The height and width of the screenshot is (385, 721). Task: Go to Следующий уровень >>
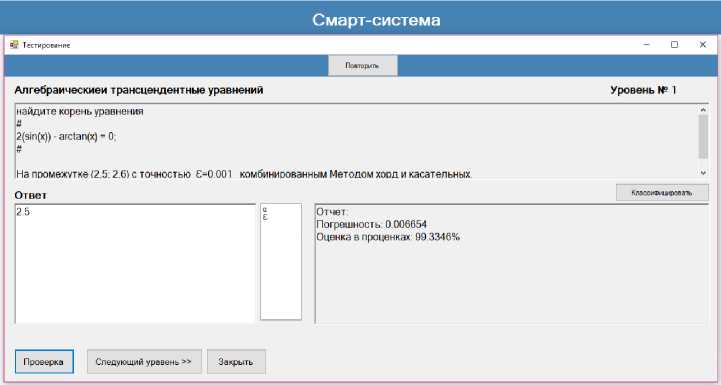point(144,362)
